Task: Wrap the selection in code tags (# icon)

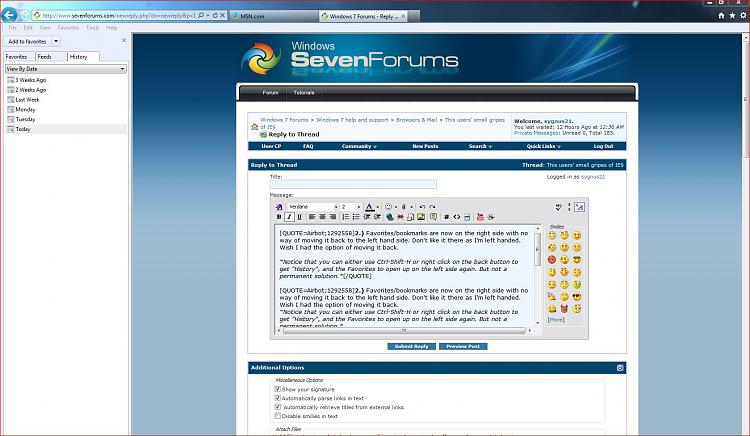Action: (x=446, y=217)
